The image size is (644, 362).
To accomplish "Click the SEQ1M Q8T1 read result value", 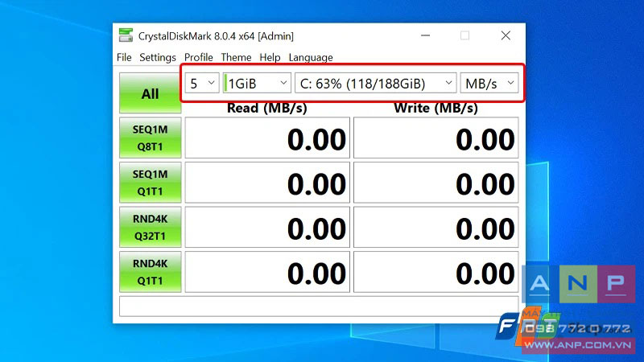I will [267, 138].
